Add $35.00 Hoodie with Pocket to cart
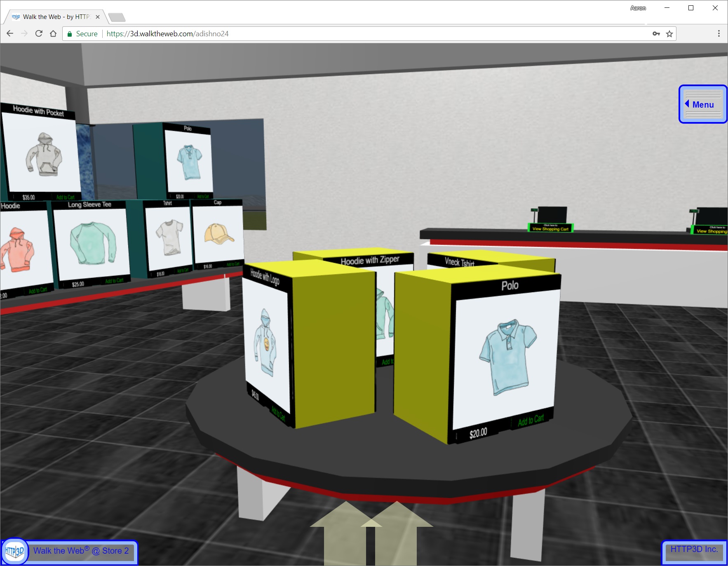 (x=65, y=197)
